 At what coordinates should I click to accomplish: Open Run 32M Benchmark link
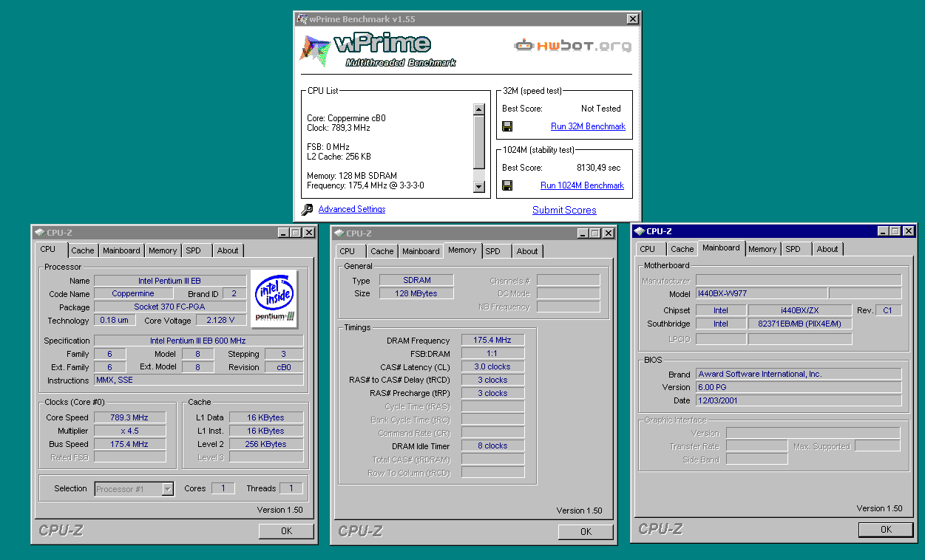588,126
